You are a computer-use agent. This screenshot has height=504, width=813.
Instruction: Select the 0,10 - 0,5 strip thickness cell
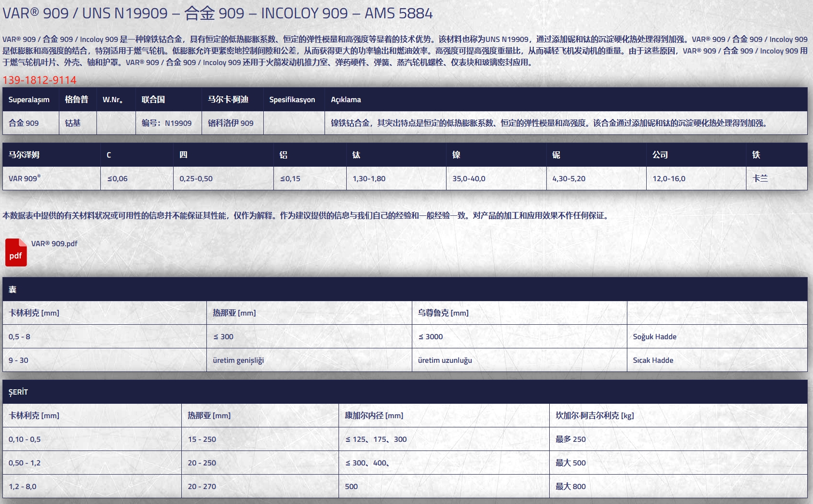point(92,439)
